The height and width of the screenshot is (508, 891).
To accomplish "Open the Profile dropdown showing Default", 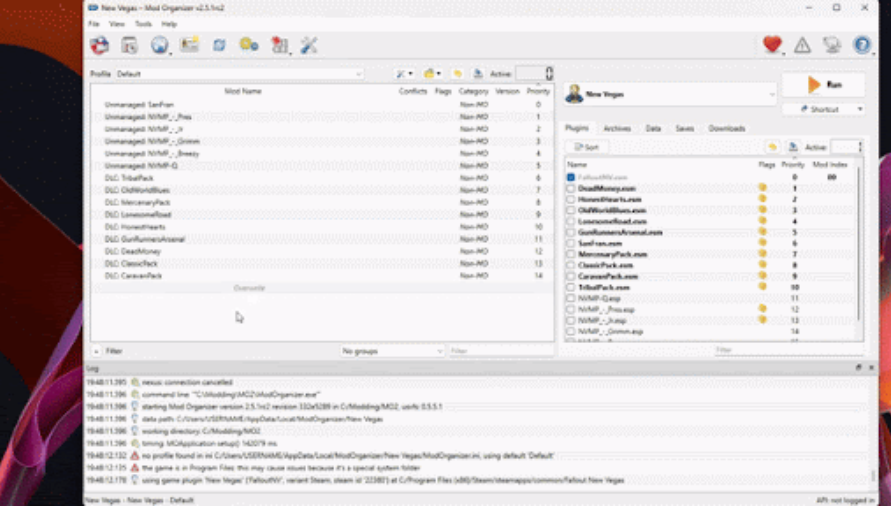I will pyautogui.click(x=239, y=74).
